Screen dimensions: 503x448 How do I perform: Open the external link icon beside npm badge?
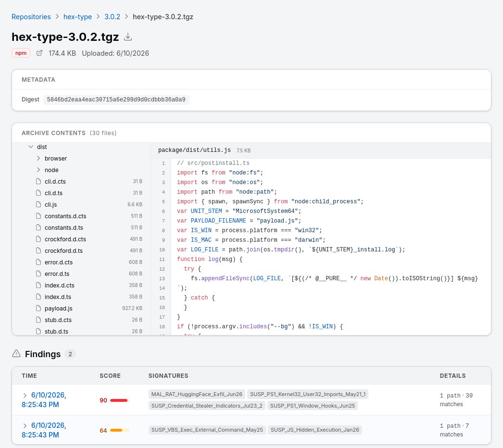click(x=39, y=53)
